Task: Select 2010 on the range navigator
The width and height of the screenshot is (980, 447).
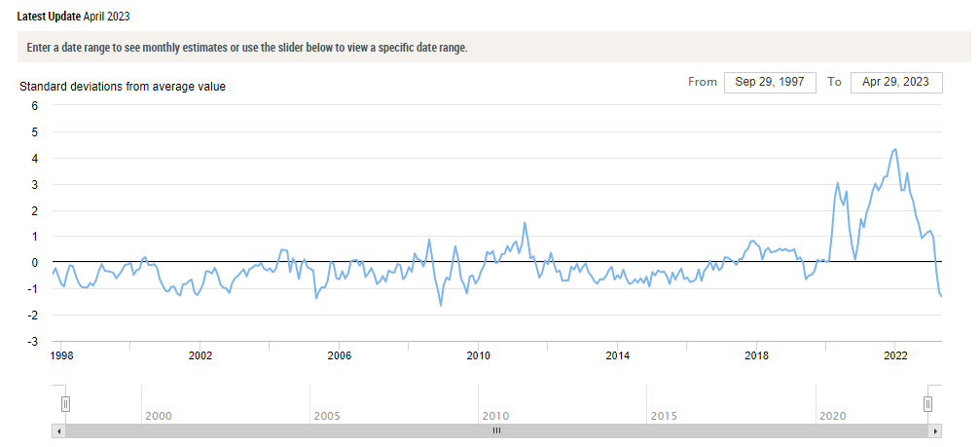Action: click(495, 416)
